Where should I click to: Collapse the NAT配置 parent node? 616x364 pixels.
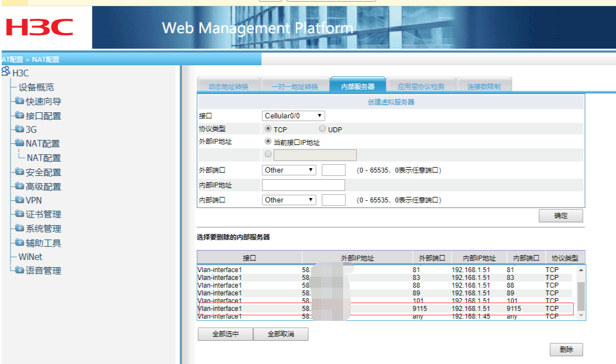[43, 144]
